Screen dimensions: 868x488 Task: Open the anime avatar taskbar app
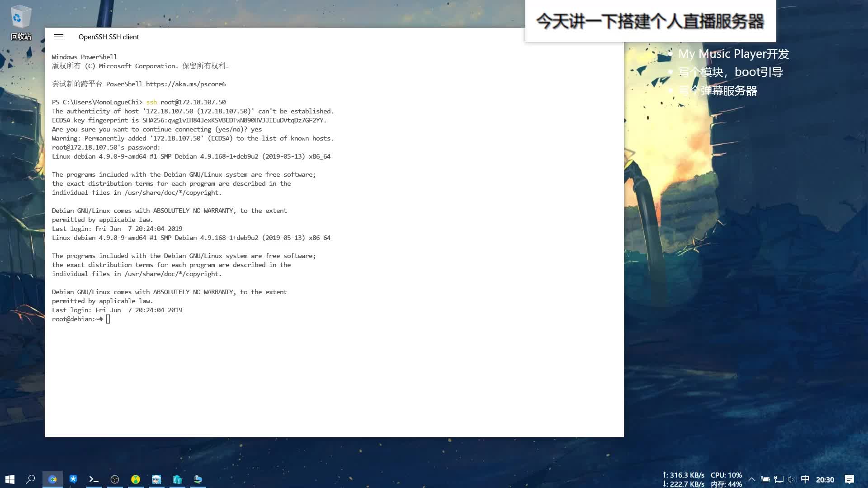pyautogui.click(x=156, y=479)
